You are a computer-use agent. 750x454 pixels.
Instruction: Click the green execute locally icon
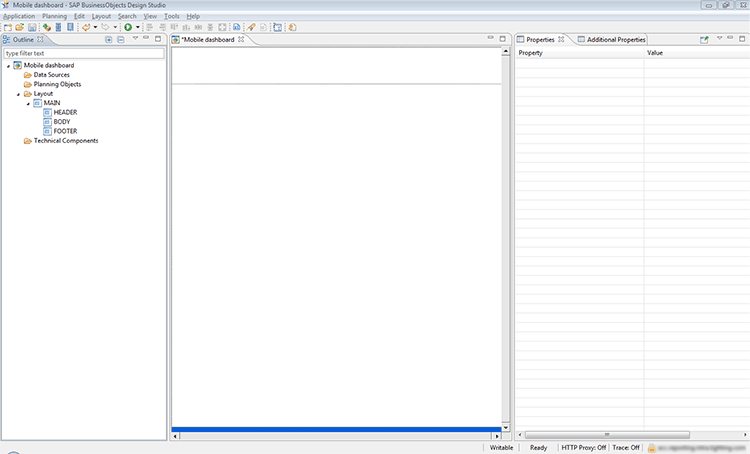click(x=128, y=27)
